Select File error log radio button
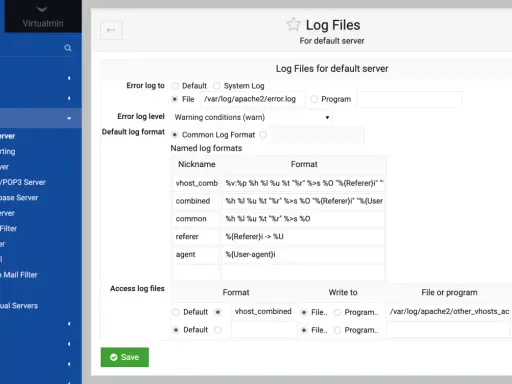This screenshot has height=384, width=512. (175, 99)
